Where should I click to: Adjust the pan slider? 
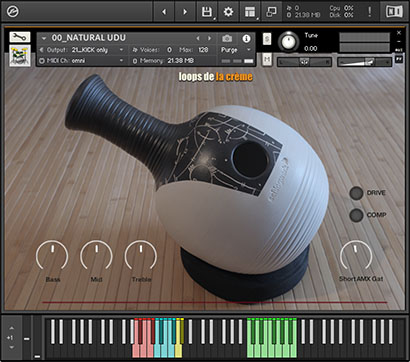304,62
